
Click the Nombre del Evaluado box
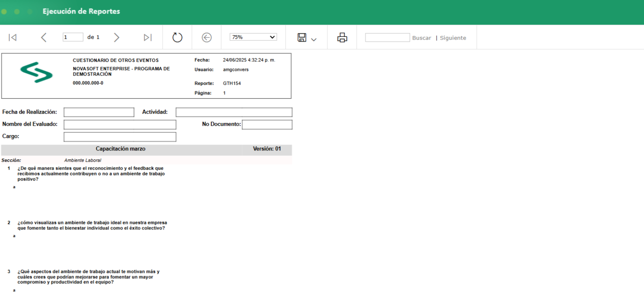[x=120, y=124]
